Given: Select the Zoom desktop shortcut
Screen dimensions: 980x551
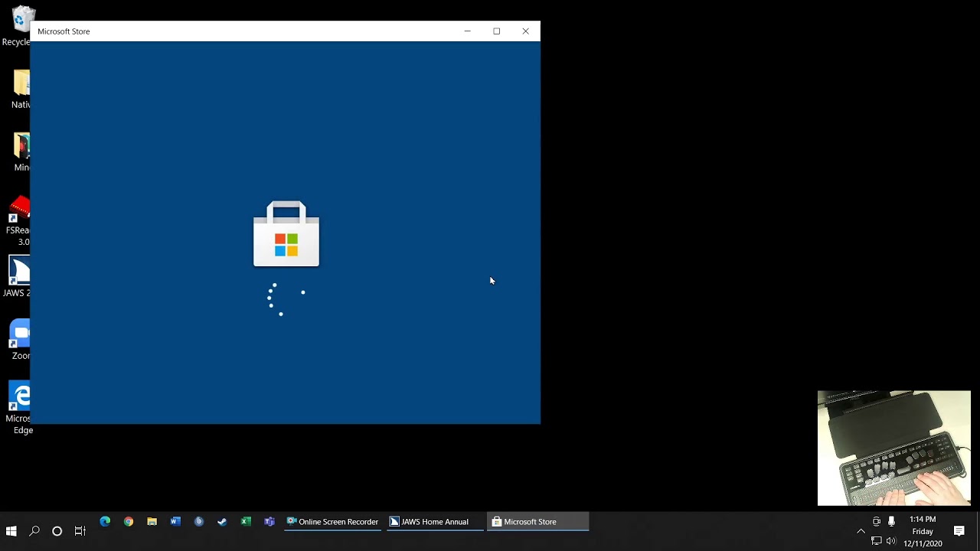Looking at the screenshot, I should point(19,339).
